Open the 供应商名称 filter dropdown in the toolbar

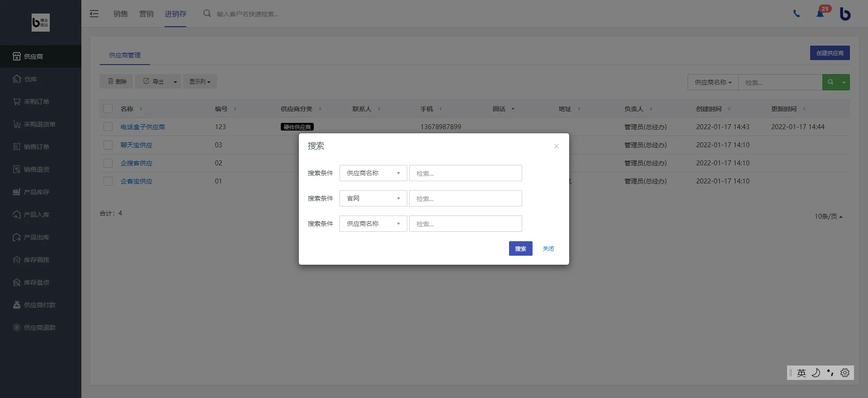click(x=713, y=82)
